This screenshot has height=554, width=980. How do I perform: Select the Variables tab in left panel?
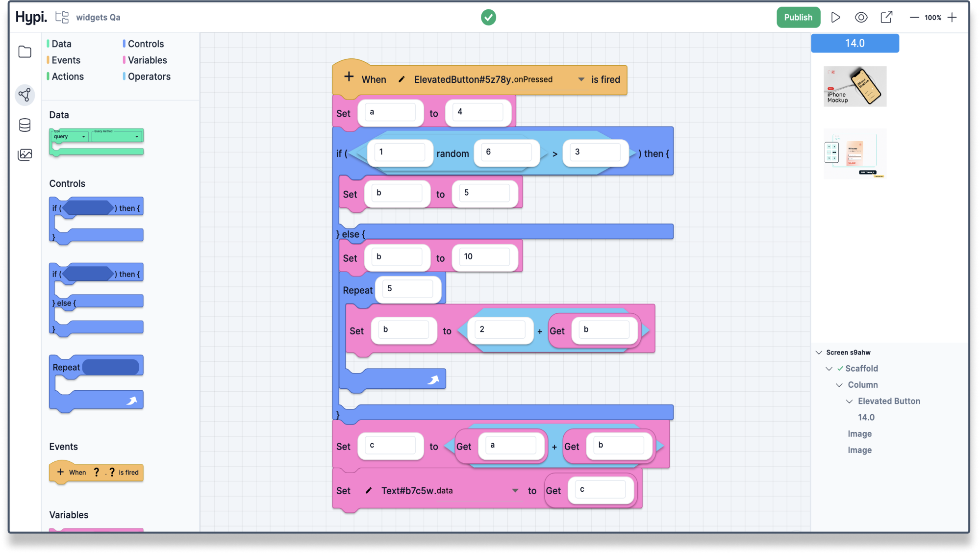point(148,60)
